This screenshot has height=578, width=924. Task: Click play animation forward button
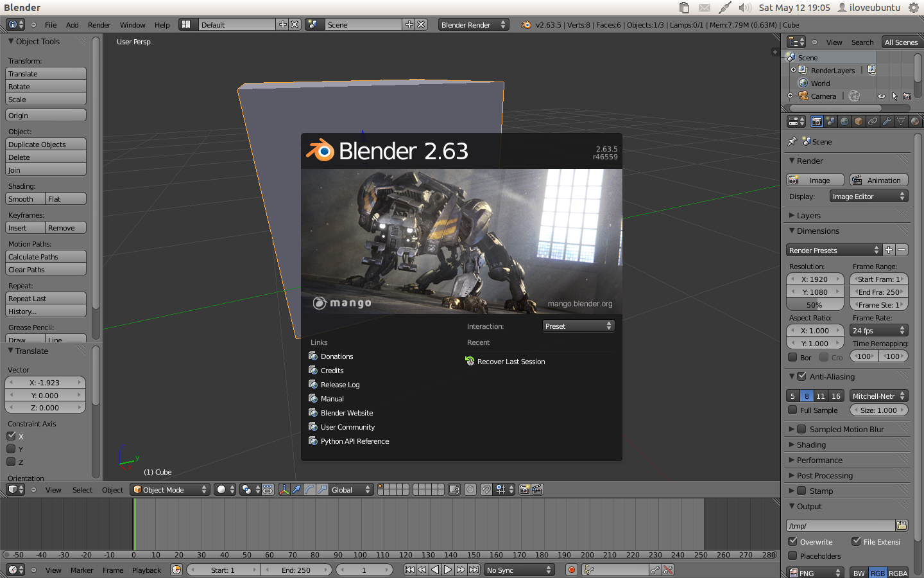[x=448, y=570]
